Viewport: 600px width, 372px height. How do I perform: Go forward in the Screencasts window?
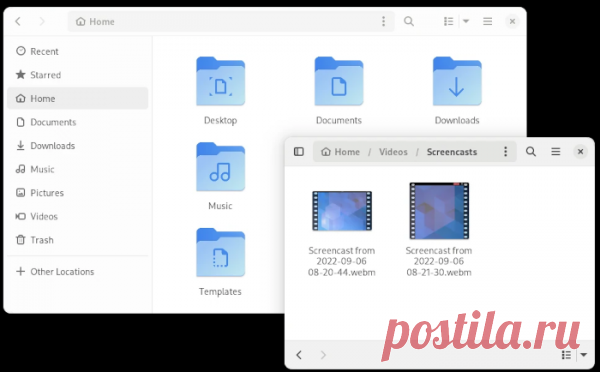pyautogui.click(x=323, y=355)
